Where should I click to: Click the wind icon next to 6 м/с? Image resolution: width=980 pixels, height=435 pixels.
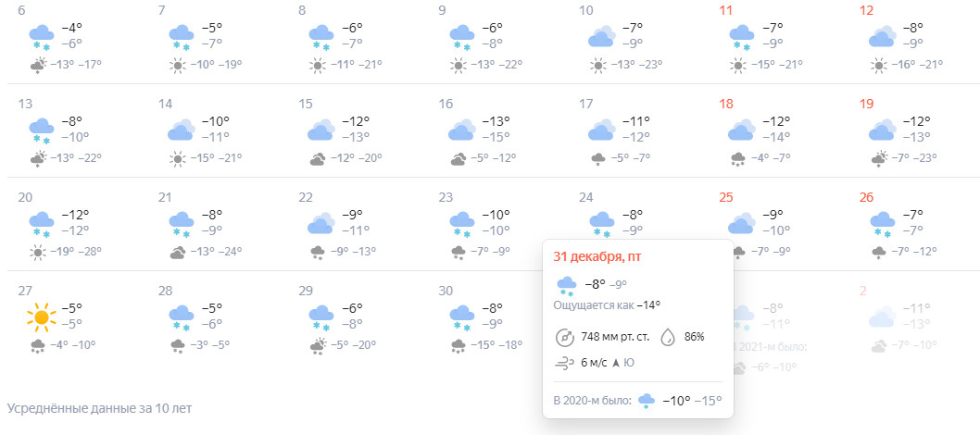pyautogui.click(x=564, y=363)
